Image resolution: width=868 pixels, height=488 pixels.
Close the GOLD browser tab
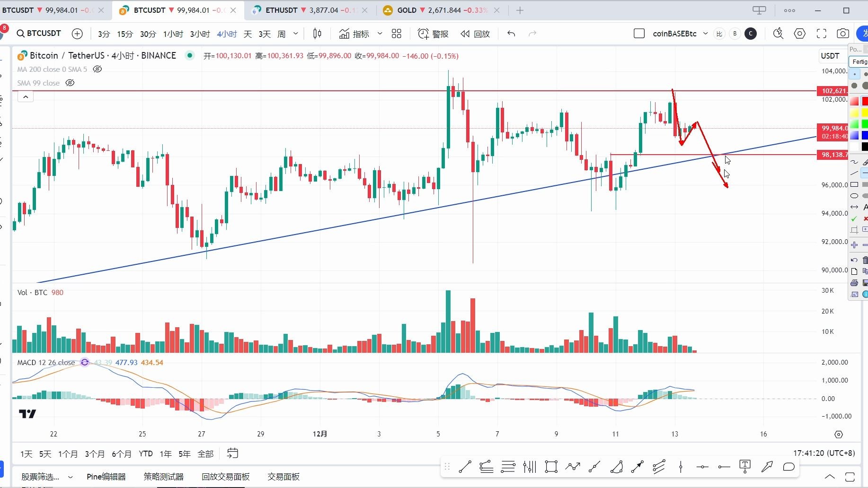(496, 10)
